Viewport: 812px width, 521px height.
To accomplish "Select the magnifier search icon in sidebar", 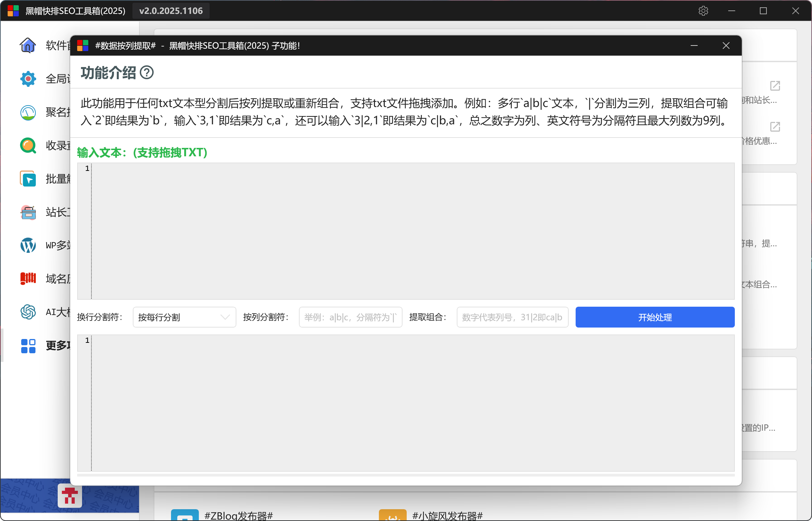I will 28,146.
